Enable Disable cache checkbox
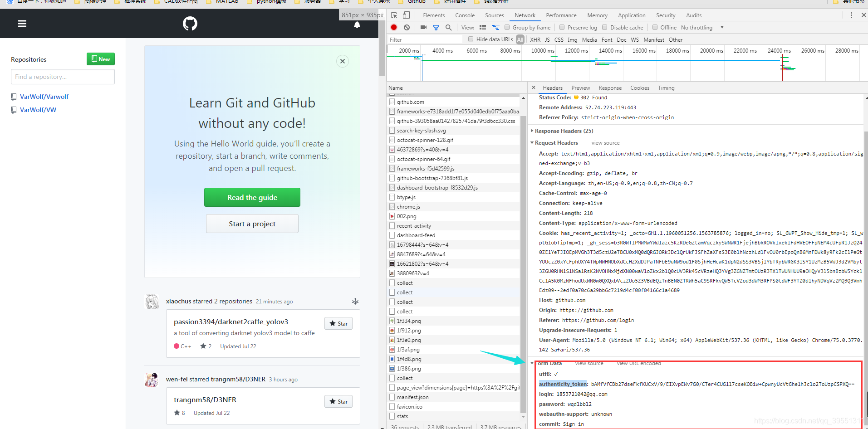Image resolution: width=868 pixels, height=429 pixels. point(604,27)
